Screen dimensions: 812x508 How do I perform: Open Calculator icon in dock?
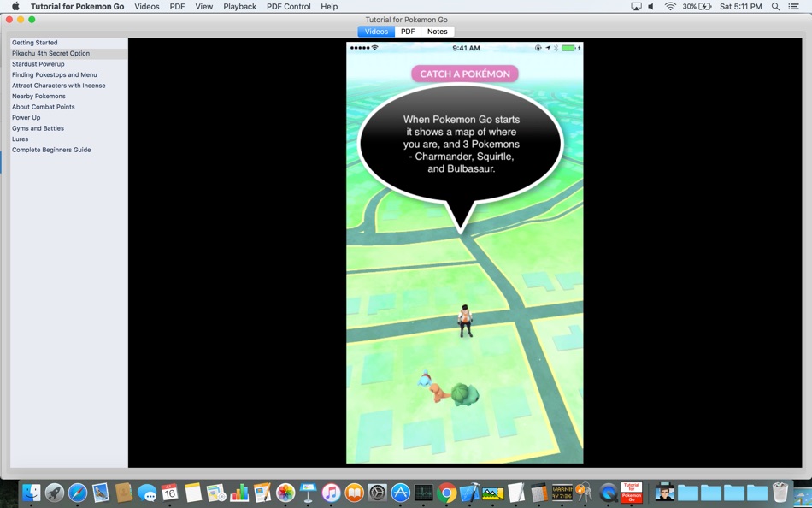coord(538,493)
